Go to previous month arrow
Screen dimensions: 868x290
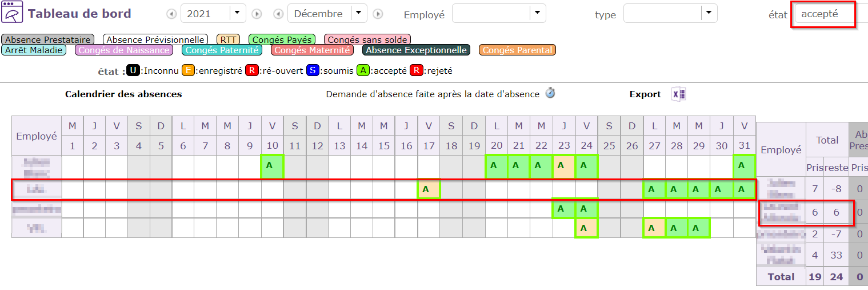click(x=278, y=14)
